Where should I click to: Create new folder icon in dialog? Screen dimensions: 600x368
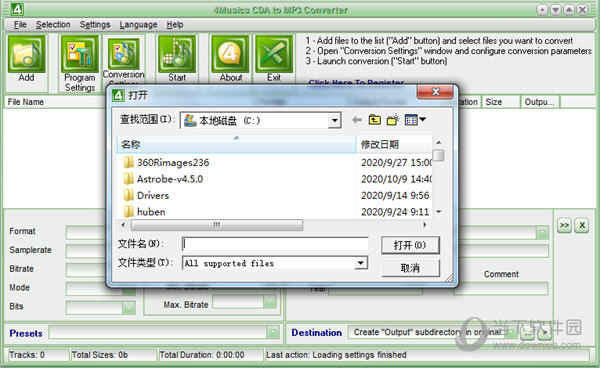point(393,120)
